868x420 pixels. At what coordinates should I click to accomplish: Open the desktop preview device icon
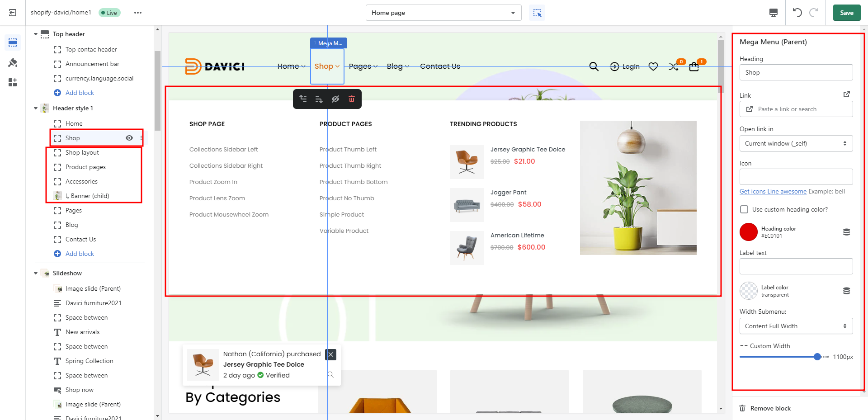point(774,13)
